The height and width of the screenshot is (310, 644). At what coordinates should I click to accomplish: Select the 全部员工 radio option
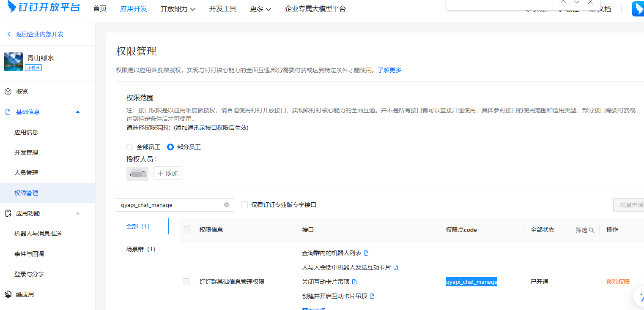coord(130,147)
